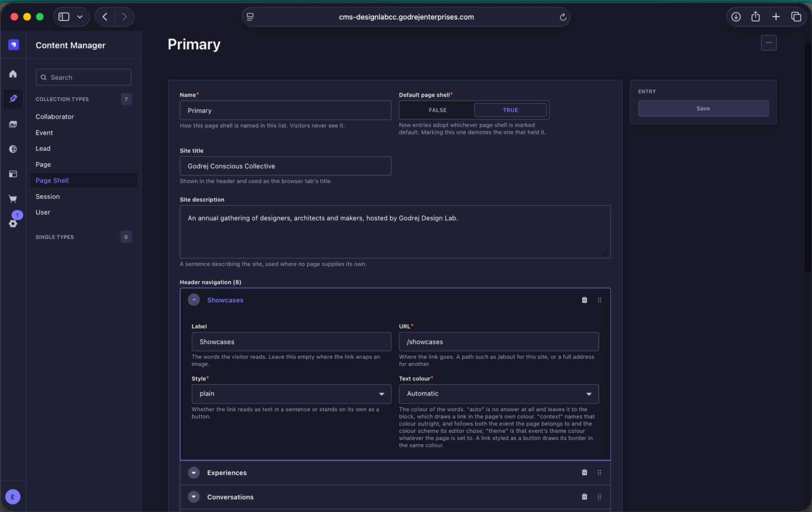Click the Site title input field

tap(285, 166)
